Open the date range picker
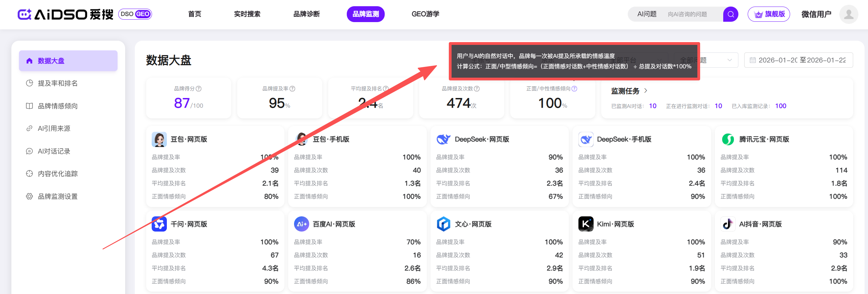 [x=798, y=60]
